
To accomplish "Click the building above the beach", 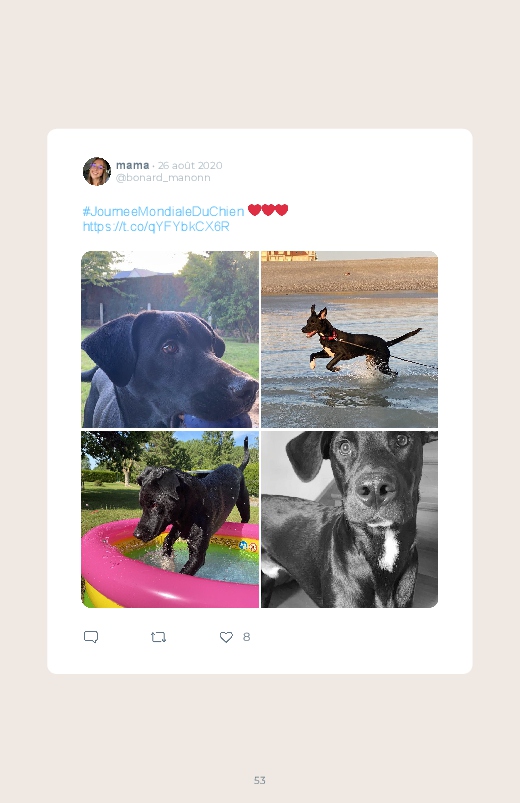I will [288, 256].
